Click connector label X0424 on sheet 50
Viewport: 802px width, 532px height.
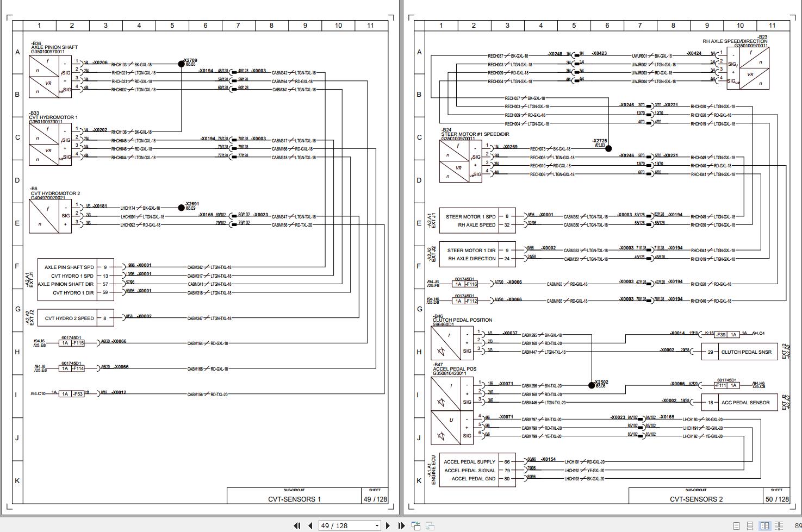click(693, 54)
